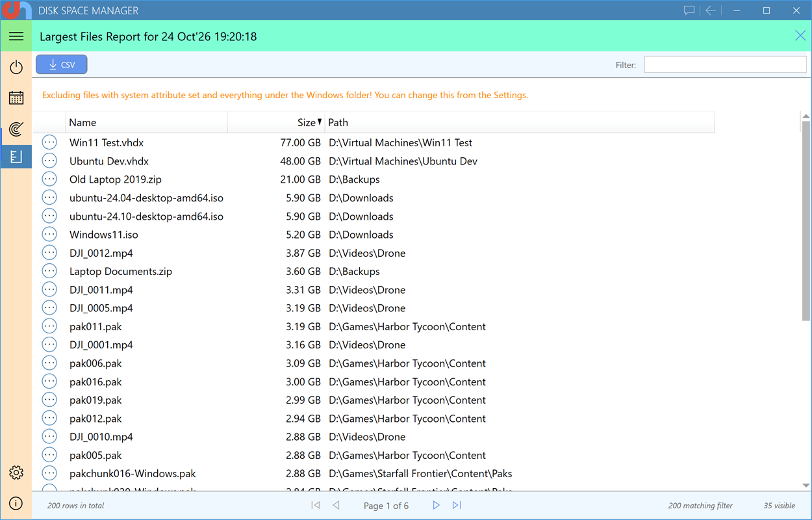
Task: Click the orange exclusion notice text
Action: [285, 95]
